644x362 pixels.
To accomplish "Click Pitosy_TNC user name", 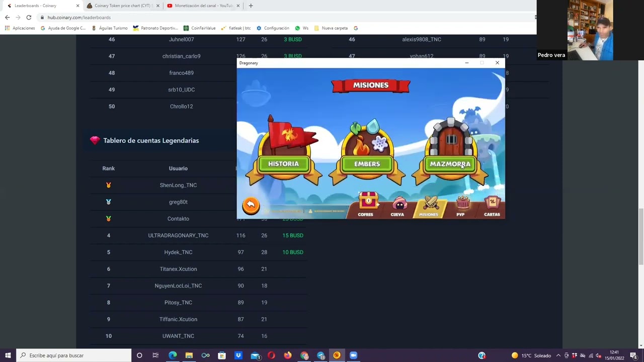I will click(x=178, y=302).
